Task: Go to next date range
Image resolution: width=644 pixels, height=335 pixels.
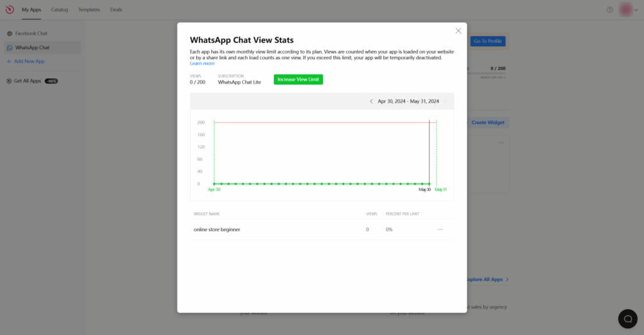Action: (x=446, y=101)
